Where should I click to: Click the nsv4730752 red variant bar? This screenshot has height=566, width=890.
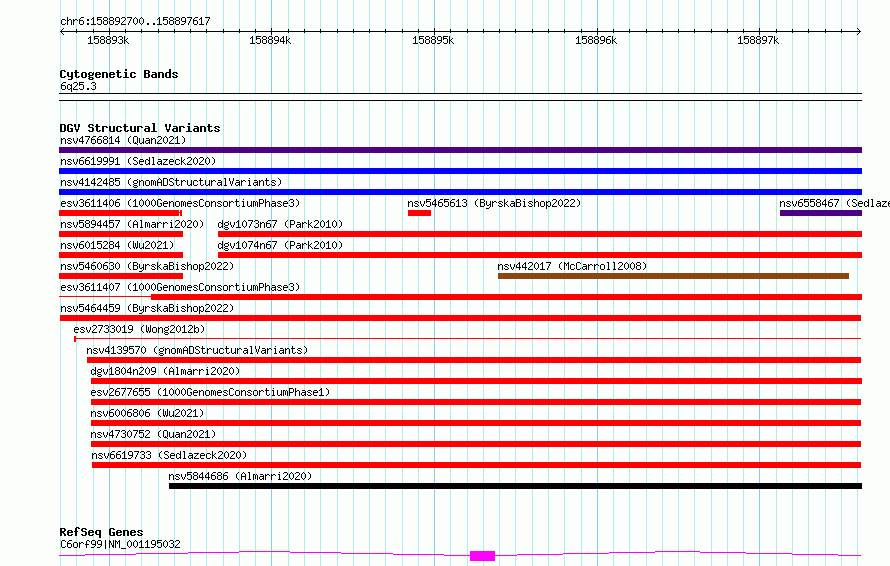476,444
